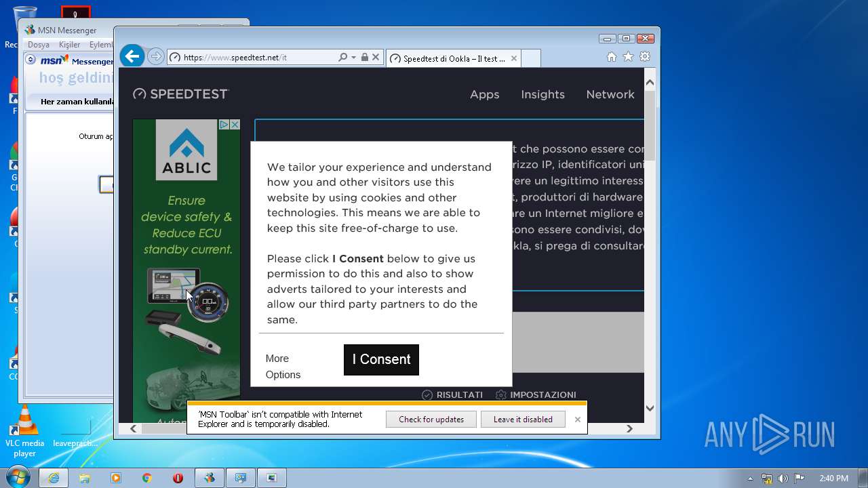This screenshot has width=868, height=488.
Task: Dismiss the MSN Toolbar notification bar
Action: (577, 420)
